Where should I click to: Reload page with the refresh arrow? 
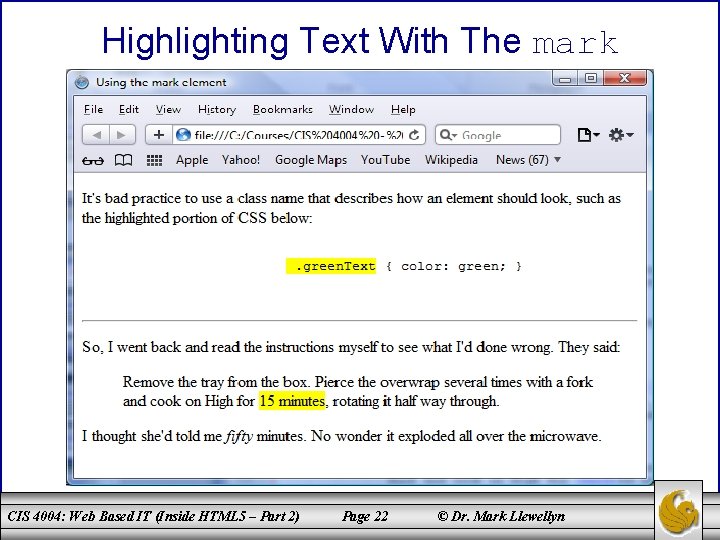tap(414, 135)
